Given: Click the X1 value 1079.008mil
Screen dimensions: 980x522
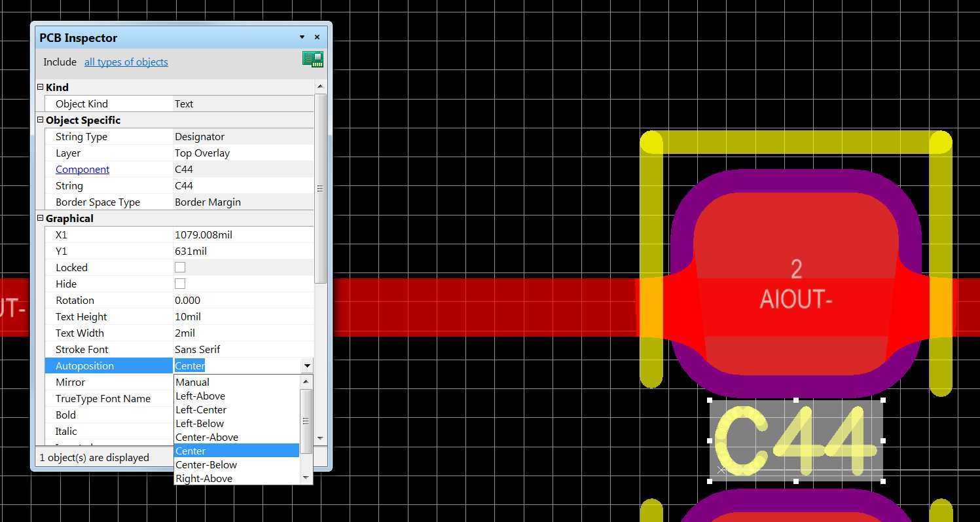Looking at the screenshot, I should tap(204, 234).
